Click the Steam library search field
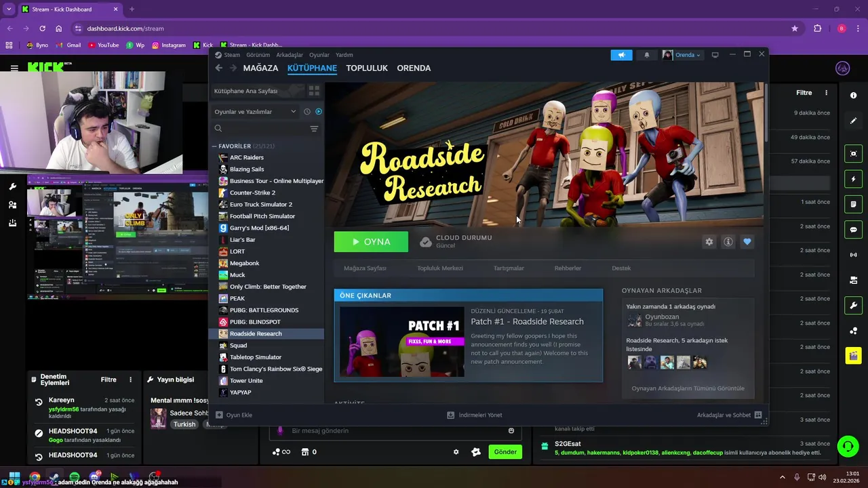Image resolution: width=868 pixels, height=488 pixels. [265, 129]
